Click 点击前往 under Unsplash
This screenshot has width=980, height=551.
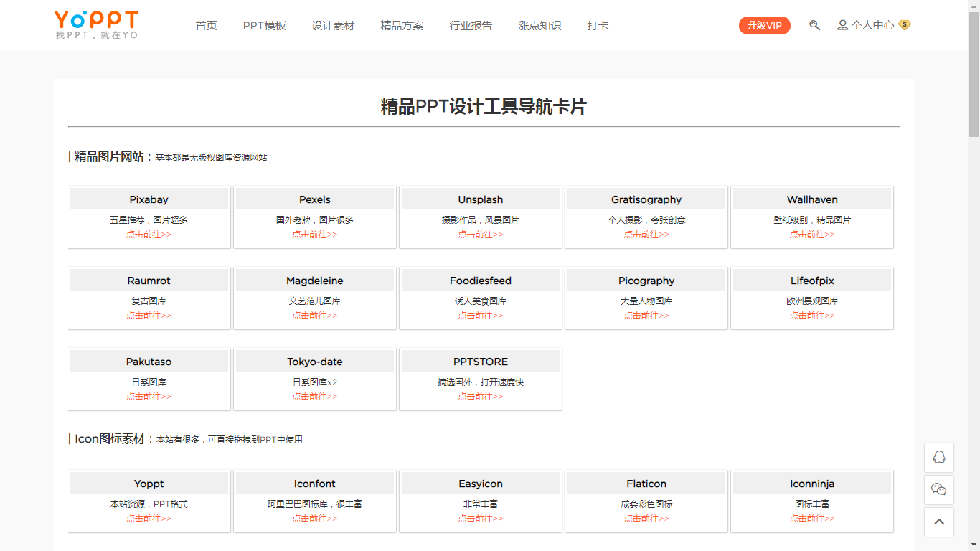coord(481,235)
